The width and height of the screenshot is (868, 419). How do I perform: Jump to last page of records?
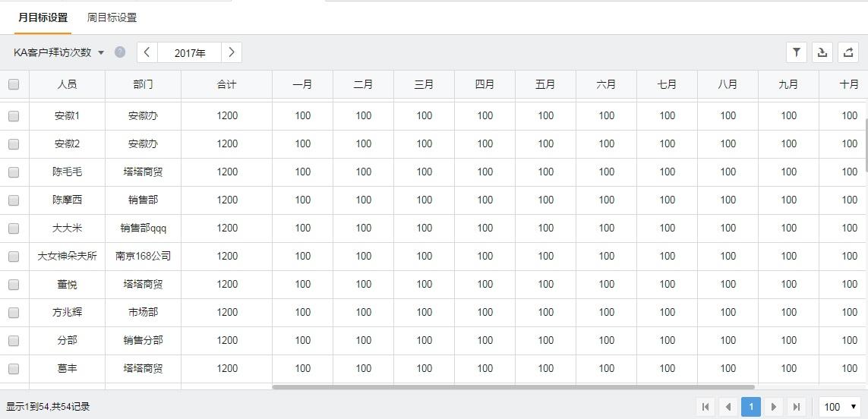coord(796,407)
